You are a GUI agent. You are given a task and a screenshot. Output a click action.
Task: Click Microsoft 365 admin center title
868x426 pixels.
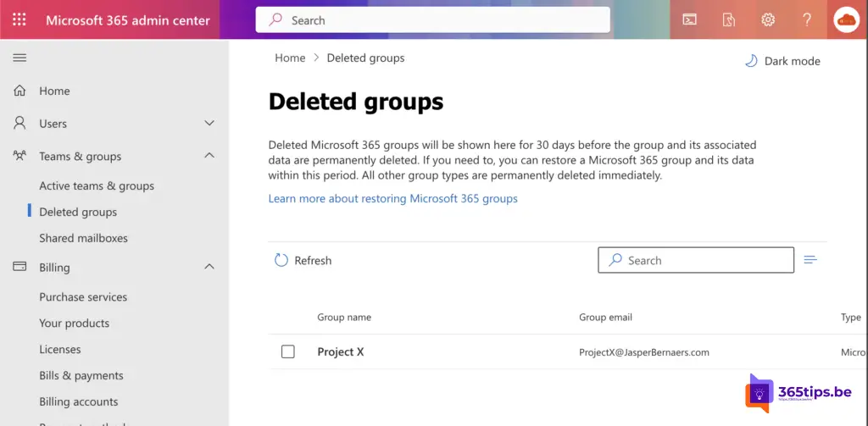128,20
